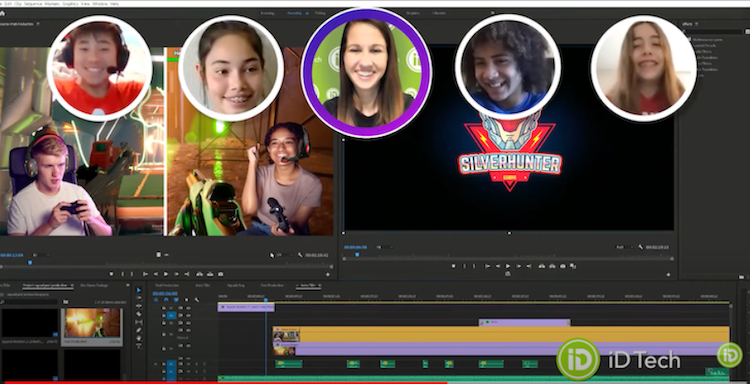Click Lift button in Program monitor
750x384 pixels.
(541, 266)
